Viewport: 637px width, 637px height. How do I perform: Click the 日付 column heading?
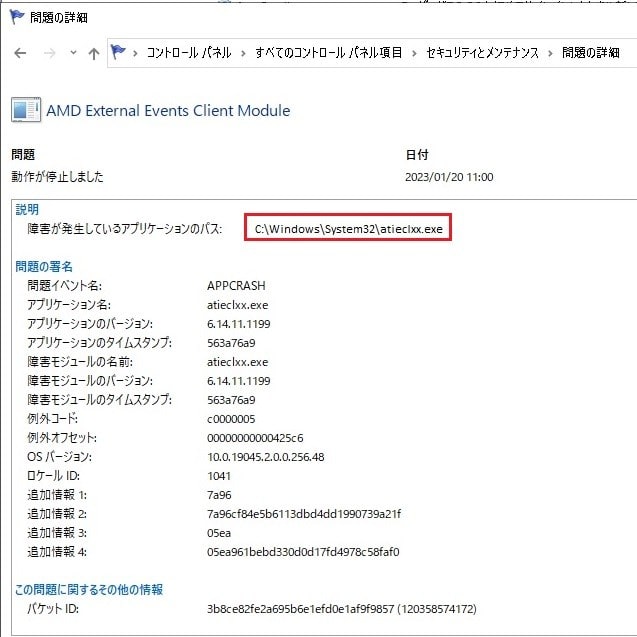(x=417, y=154)
